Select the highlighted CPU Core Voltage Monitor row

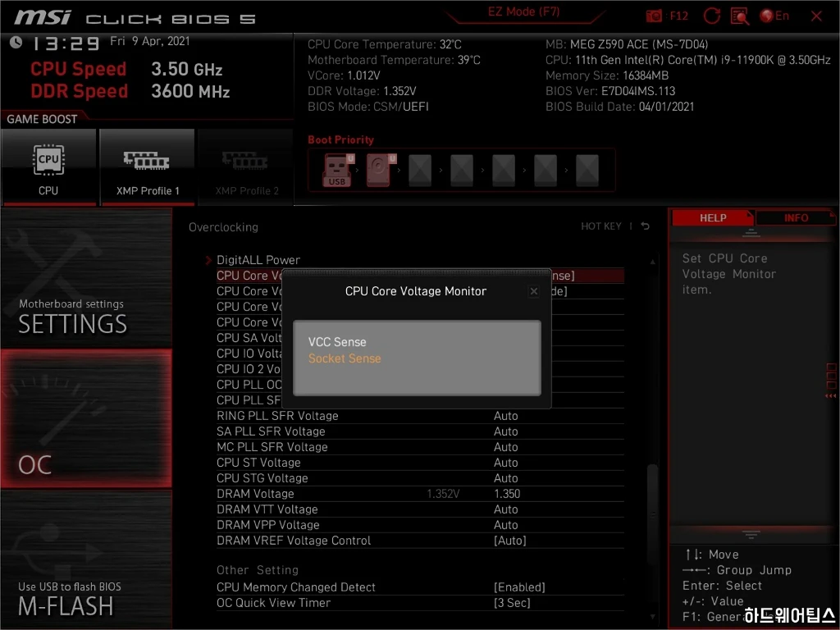pos(420,276)
